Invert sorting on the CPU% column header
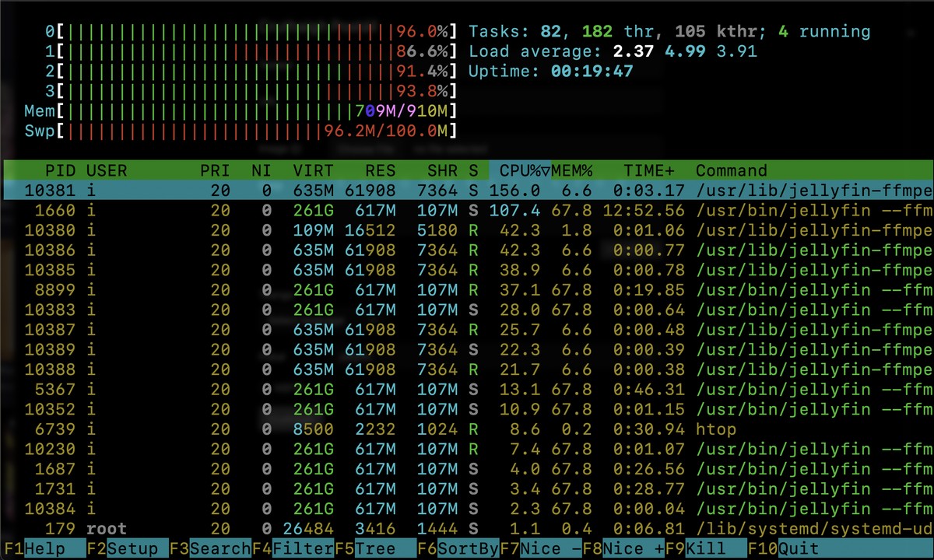This screenshot has height=560, width=934. [520, 170]
